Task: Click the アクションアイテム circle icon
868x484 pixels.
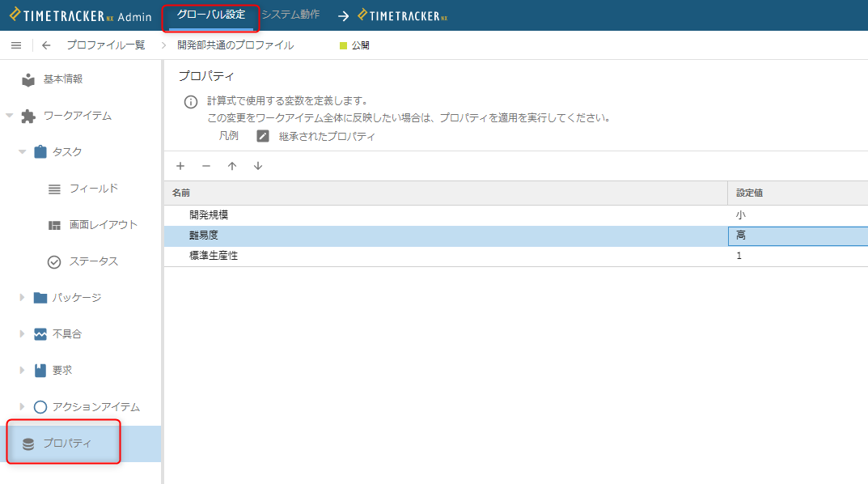Action: click(40, 407)
